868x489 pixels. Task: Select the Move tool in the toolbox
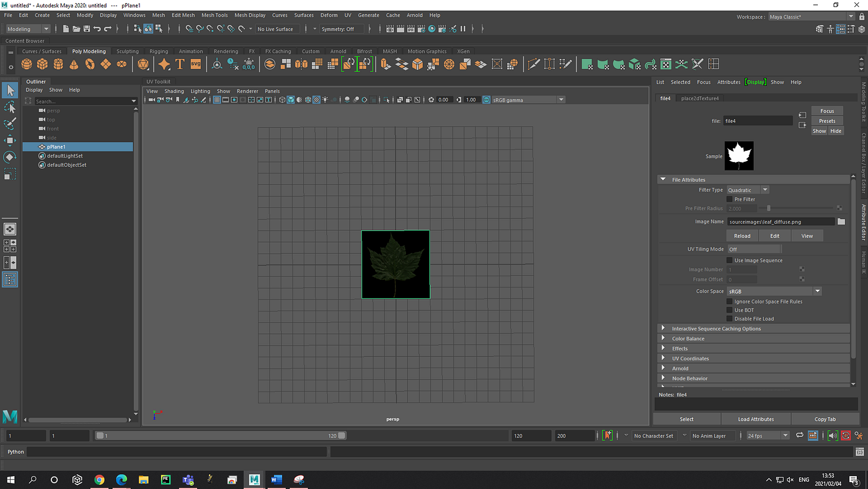click(x=10, y=141)
